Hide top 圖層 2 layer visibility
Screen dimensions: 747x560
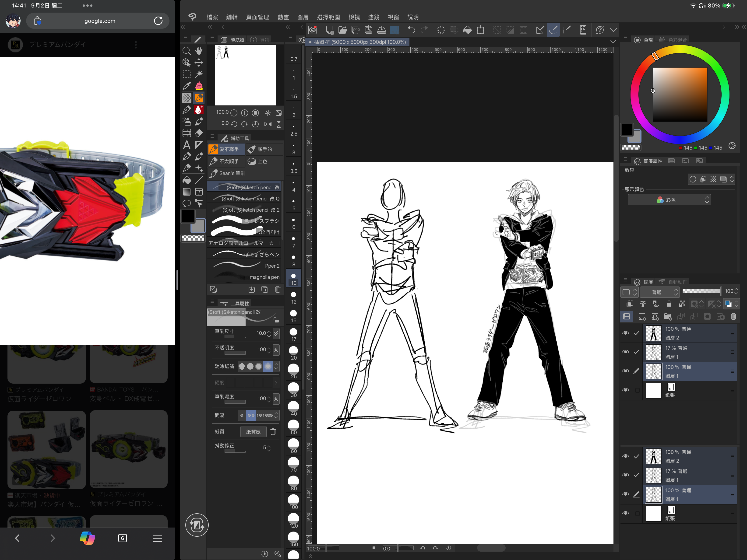coord(625,333)
